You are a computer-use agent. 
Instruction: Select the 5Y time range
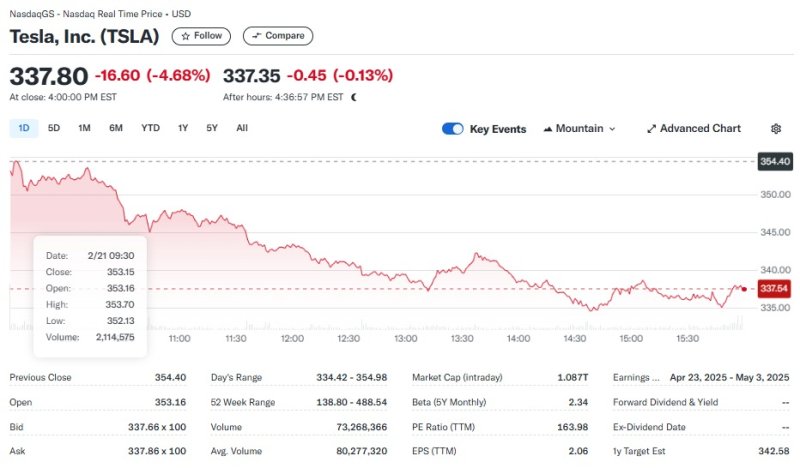pos(212,128)
